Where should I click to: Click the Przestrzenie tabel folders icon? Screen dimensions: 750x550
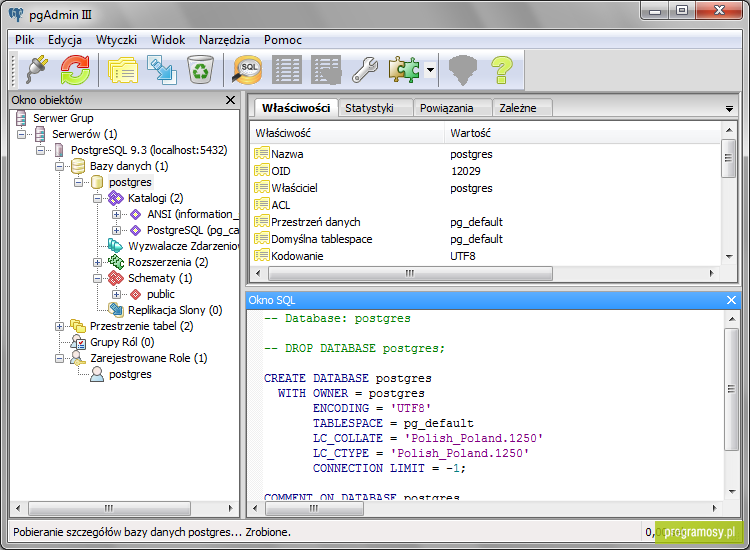78,326
